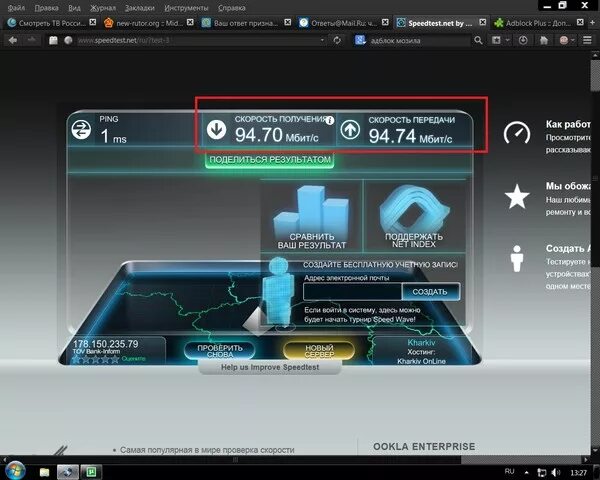Image resolution: width=600 pixels, height=480 pixels.
Task: Click the search engine icon
Action: (x=360, y=40)
